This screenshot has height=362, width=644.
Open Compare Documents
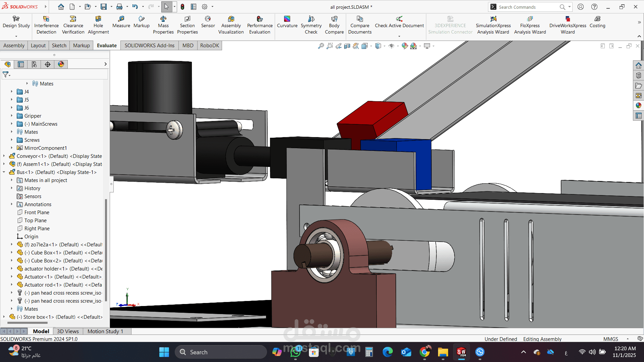360,25
